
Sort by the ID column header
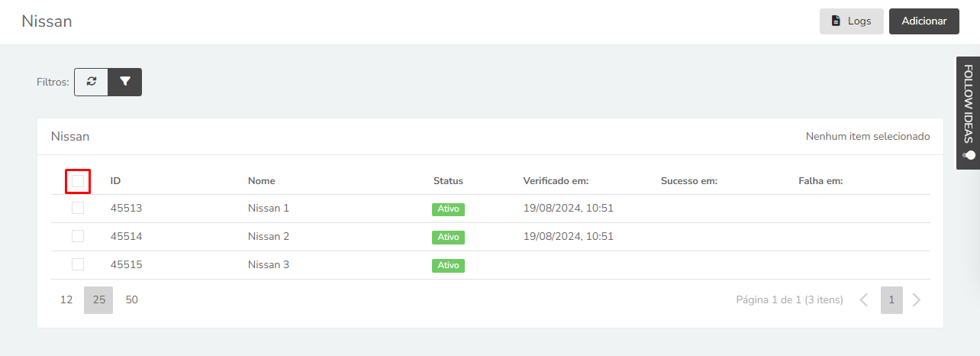point(115,181)
